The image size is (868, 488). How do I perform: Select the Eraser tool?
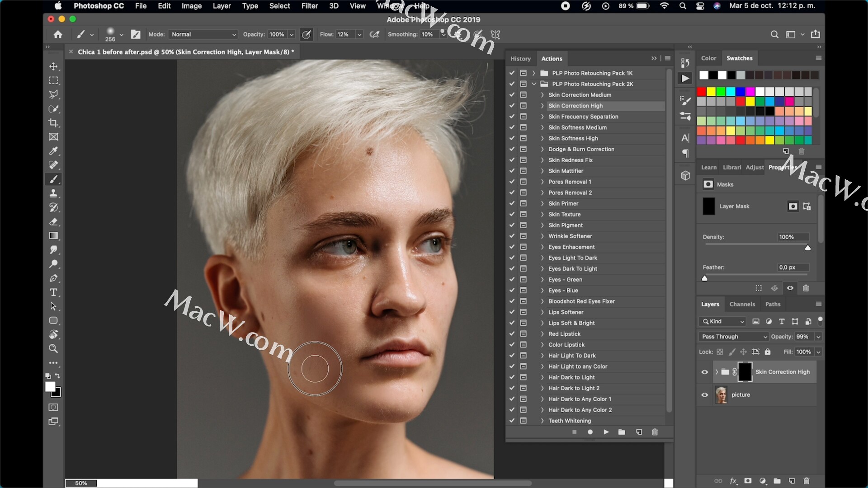53,222
